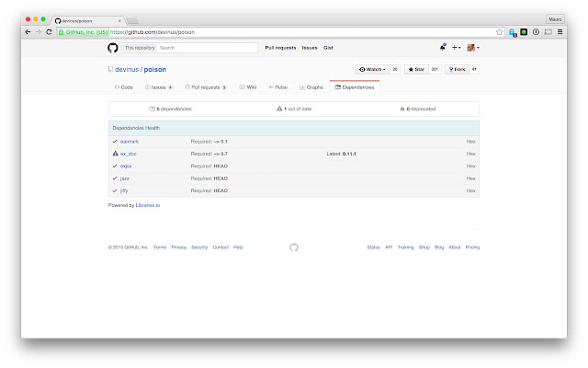Open the jiffy dependency link

(124, 190)
